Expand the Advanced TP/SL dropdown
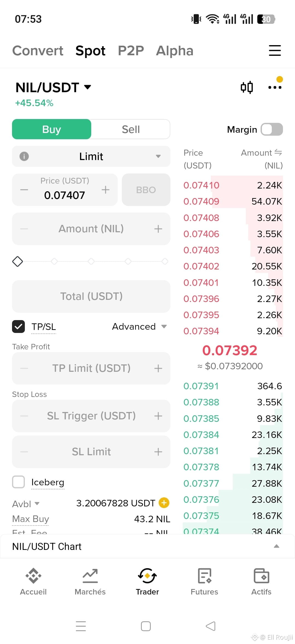This screenshot has height=644, width=295. (139, 326)
